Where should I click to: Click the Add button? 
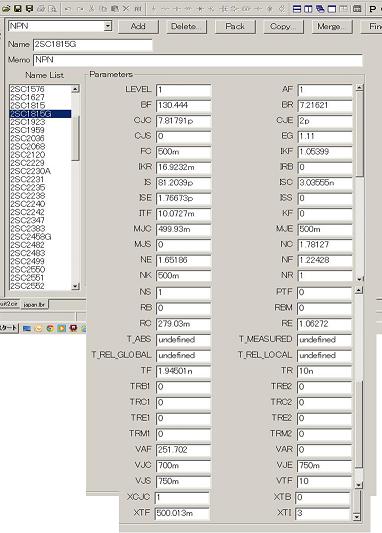[x=138, y=27]
